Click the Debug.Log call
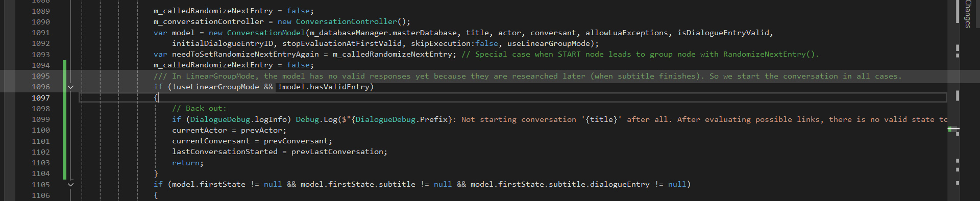Viewport: 980px width, 201px height. click(x=316, y=119)
